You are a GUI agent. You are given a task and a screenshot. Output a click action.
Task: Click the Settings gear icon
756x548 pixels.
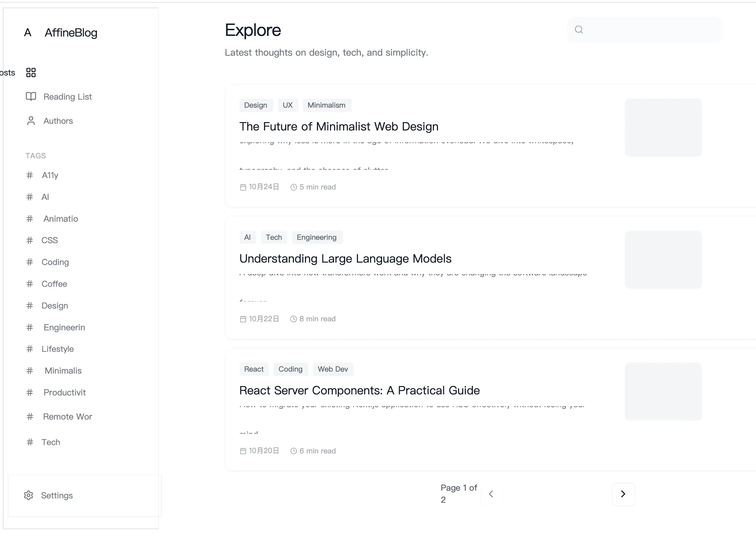(28, 495)
